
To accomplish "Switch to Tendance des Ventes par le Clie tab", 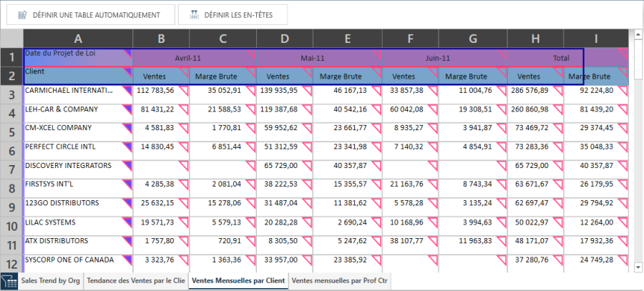I will click(x=135, y=282).
